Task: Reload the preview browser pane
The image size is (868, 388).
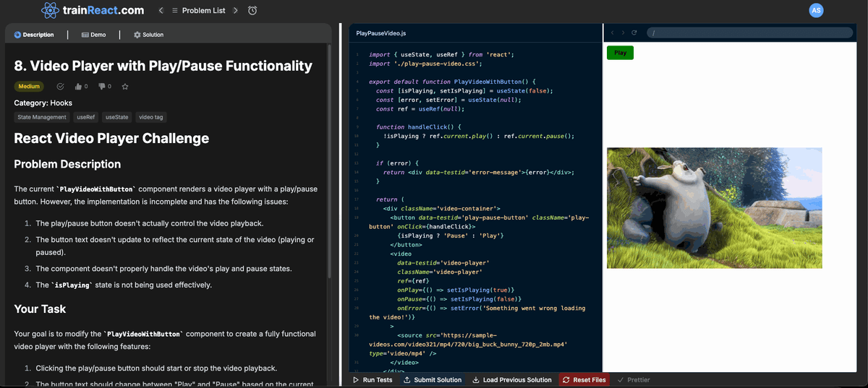Action: (x=634, y=33)
